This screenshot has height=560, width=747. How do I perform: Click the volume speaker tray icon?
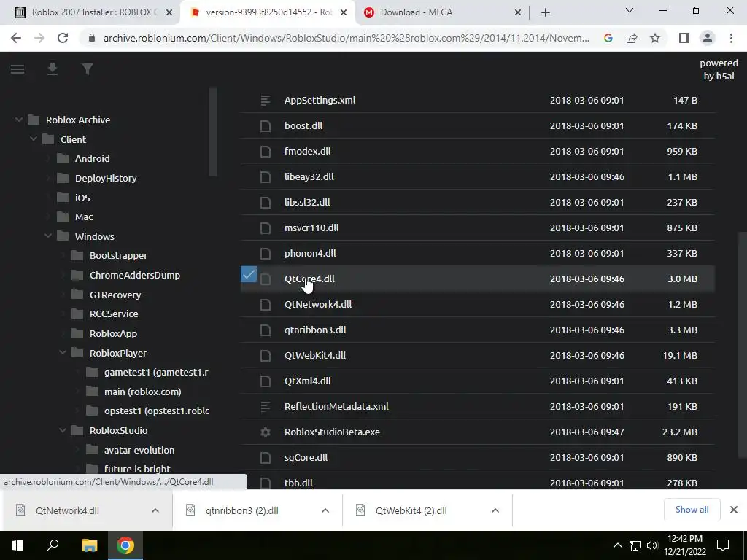coord(652,545)
